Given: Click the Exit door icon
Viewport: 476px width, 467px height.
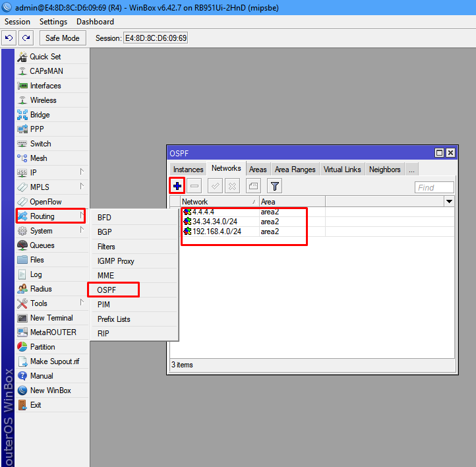Looking at the screenshot, I should click(x=22, y=405).
